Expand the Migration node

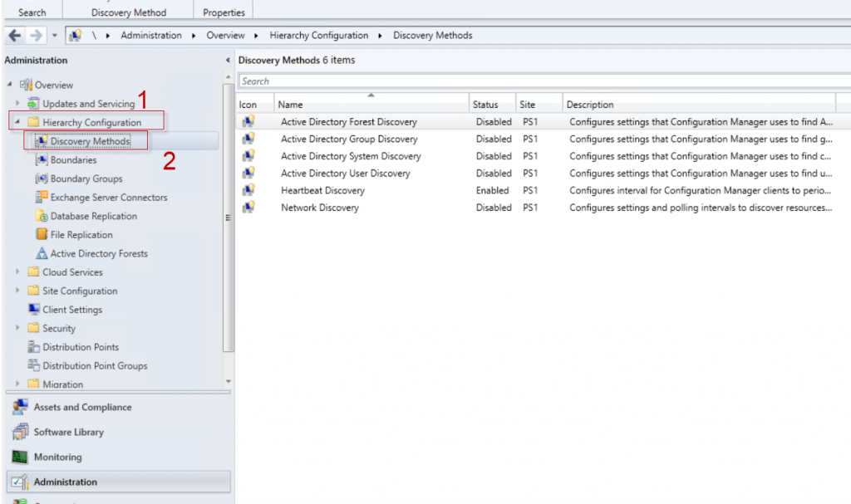pos(17,384)
